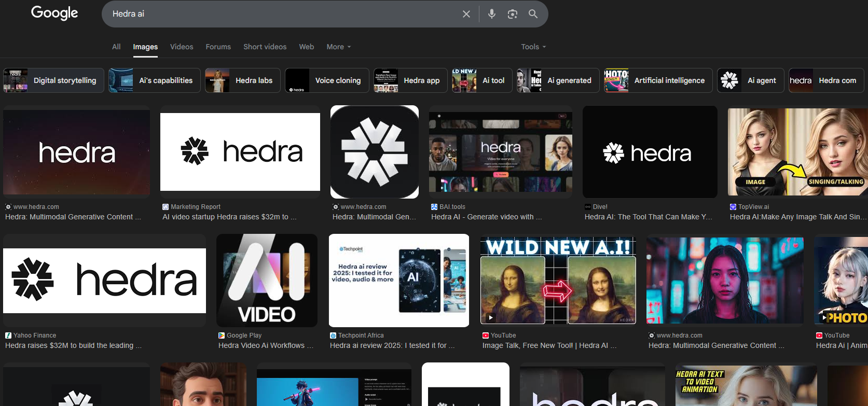
Task: Open 'Image Talk, Free New Tool!' title
Action: 549,345
